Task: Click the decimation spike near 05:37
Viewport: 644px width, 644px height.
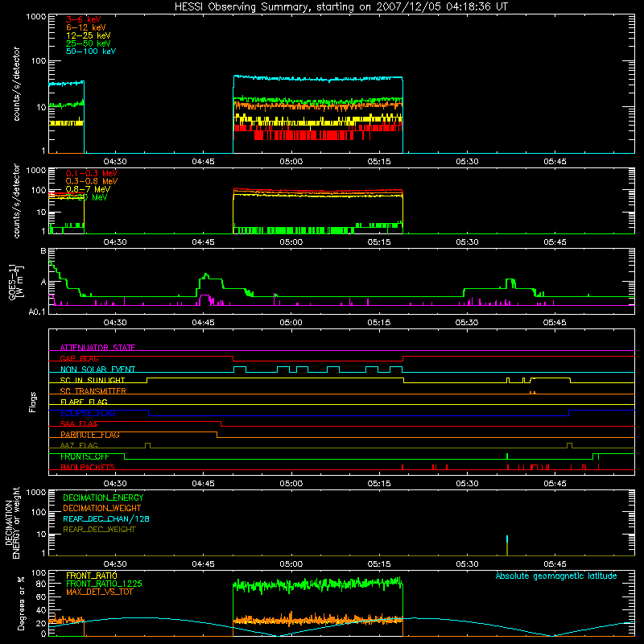Action: [507, 546]
